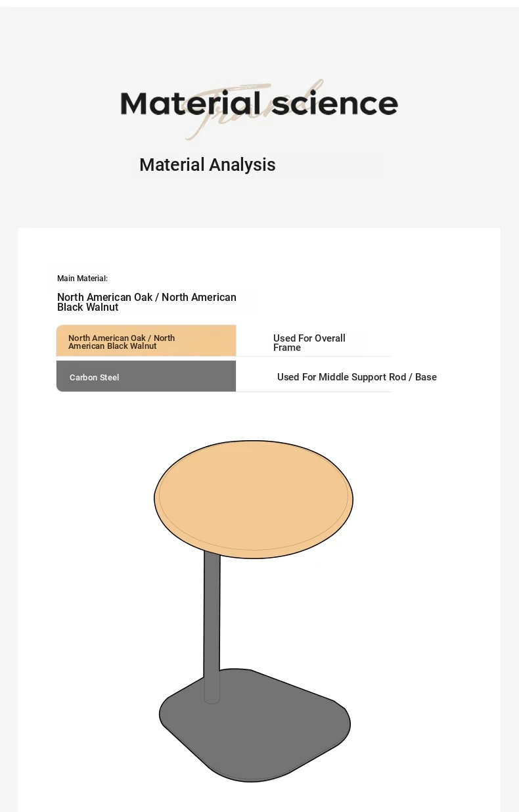This screenshot has width=519, height=812.
Task: Click the Material science heading logo
Action: pos(259,105)
